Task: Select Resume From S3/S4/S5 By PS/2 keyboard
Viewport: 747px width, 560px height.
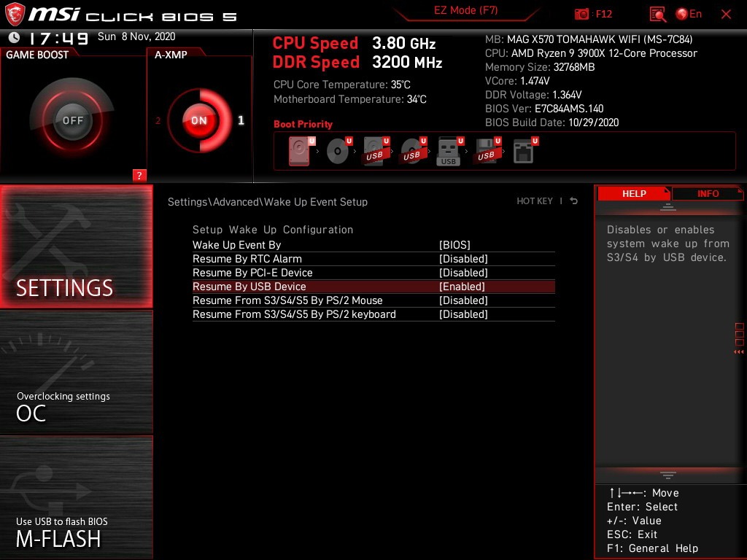Action: pos(295,314)
